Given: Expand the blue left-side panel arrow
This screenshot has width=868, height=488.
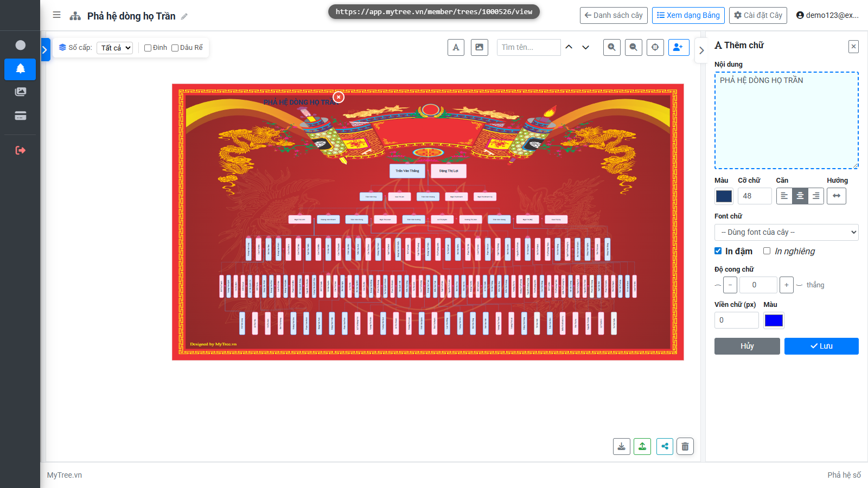Looking at the screenshot, I should click(45, 50).
